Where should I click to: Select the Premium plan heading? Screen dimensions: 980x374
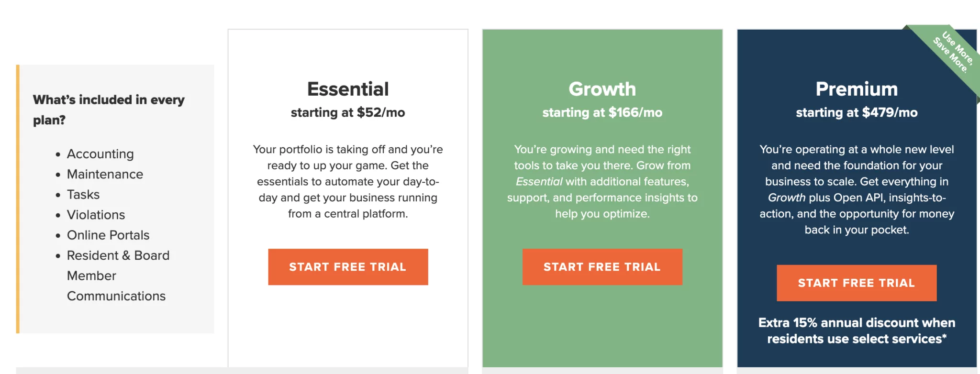[857, 89]
